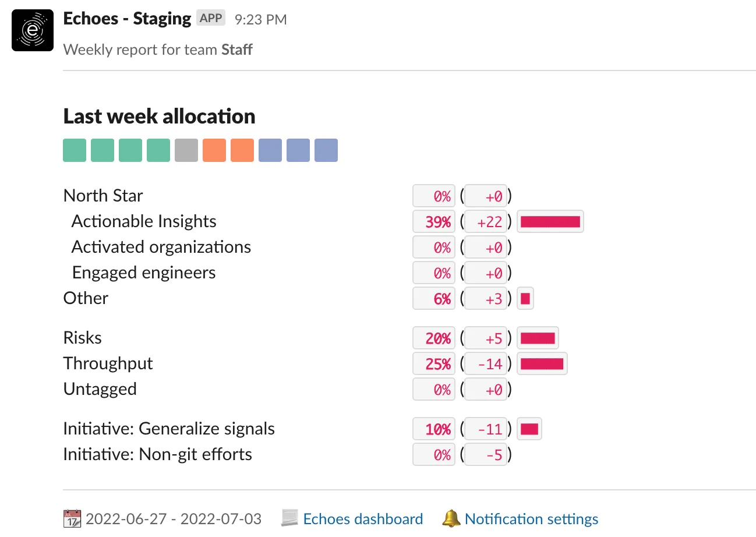
Task: Click the last blue allocation square
Action: 326,150
